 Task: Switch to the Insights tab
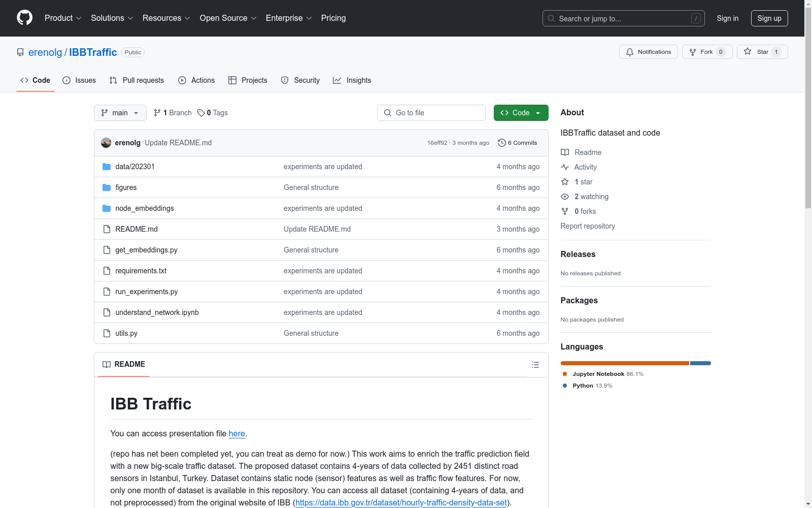[x=352, y=80]
